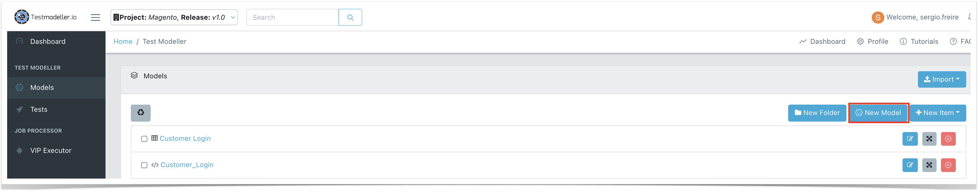The image size is (980, 192).
Task: Expand the New Item dropdown
Action: pos(937,113)
